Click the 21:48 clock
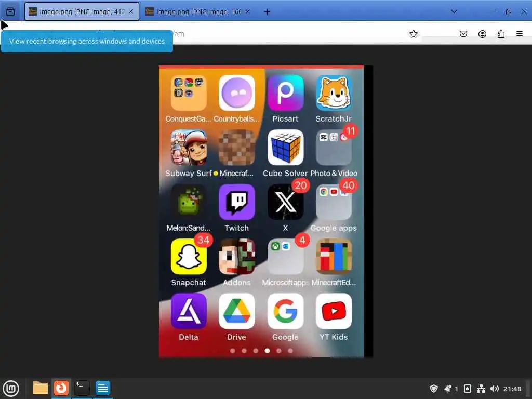The height and width of the screenshot is (399, 532). tap(512, 389)
